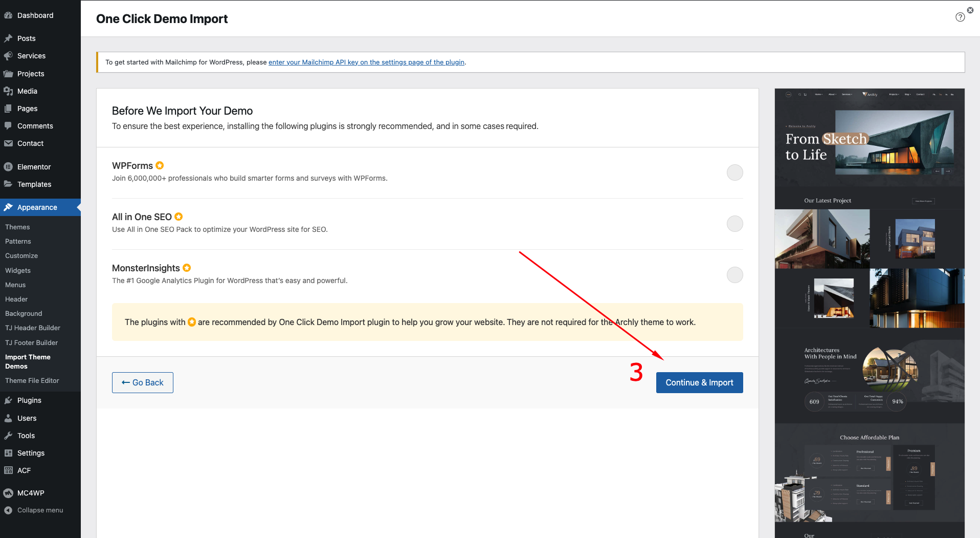This screenshot has height=538, width=980.
Task: Click the Comments bubble icon
Action: tap(8, 126)
